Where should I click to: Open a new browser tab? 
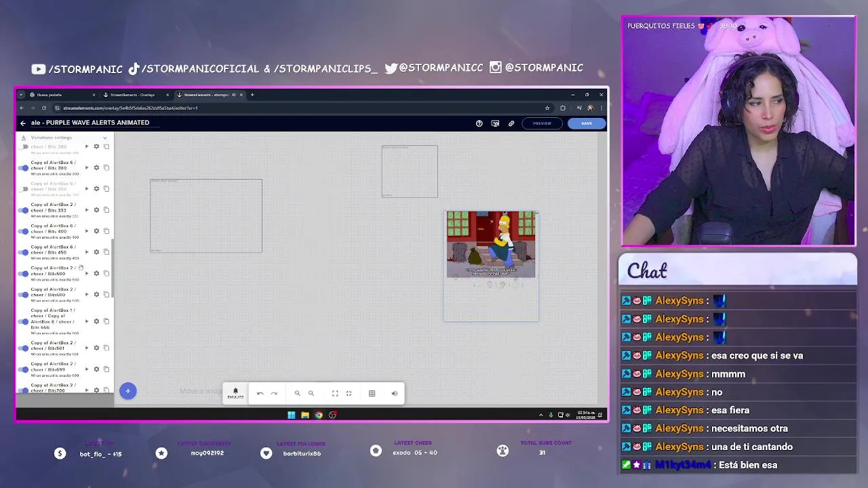tap(252, 95)
